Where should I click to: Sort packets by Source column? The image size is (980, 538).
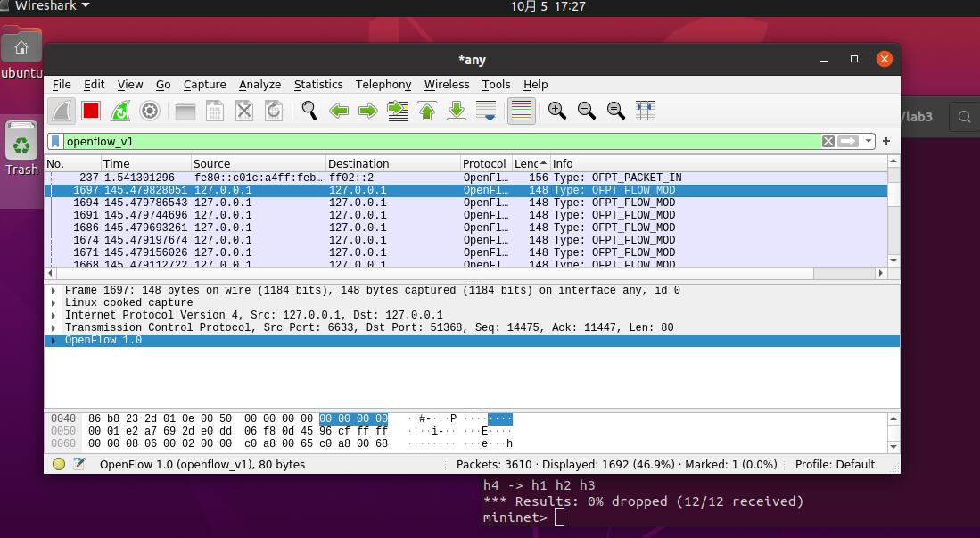(258, 164)
